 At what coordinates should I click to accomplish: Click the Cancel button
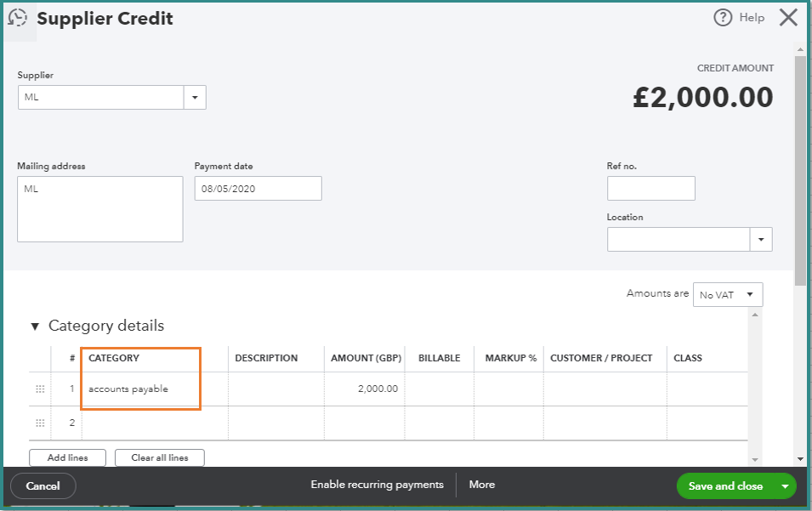pyautogui.click(x=43, y=486)
